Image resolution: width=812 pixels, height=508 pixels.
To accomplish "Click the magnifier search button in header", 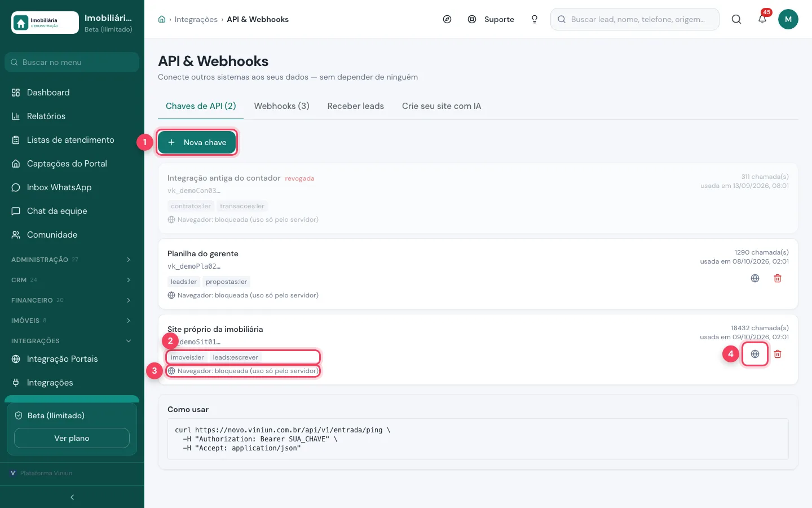I will [736, 19].
